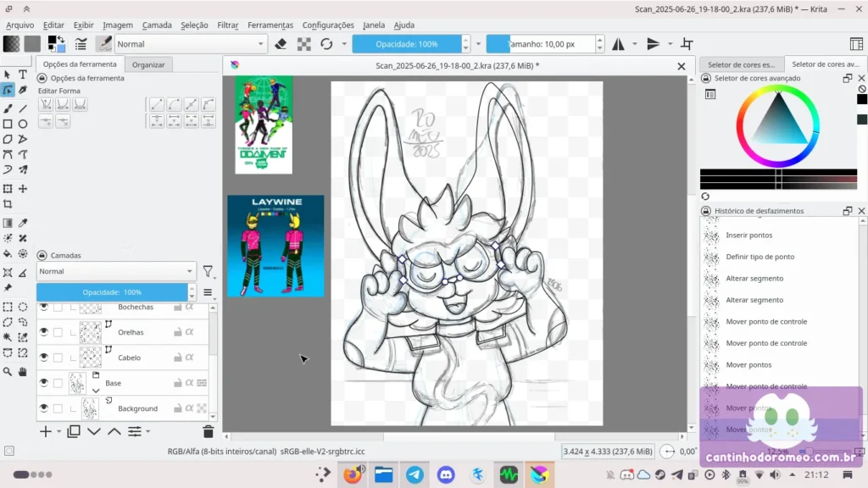Image resolution: width=868 pixels, height=488 pixels.
Task: Open the Arquivo menu
Action: click(20, 25)
